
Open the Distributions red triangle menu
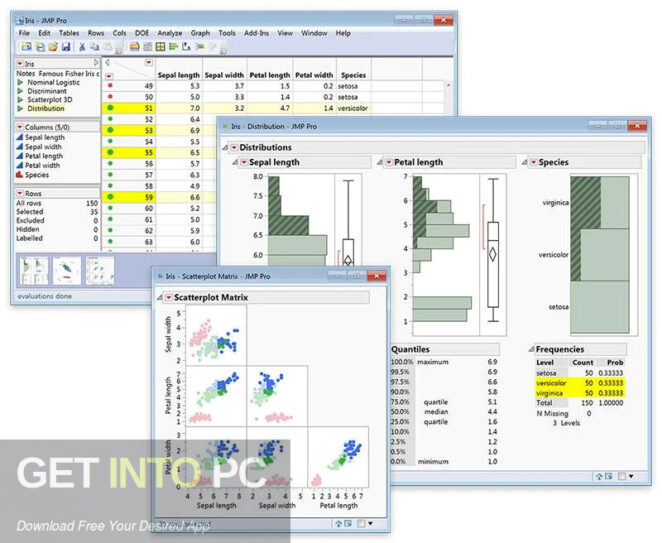234,147
